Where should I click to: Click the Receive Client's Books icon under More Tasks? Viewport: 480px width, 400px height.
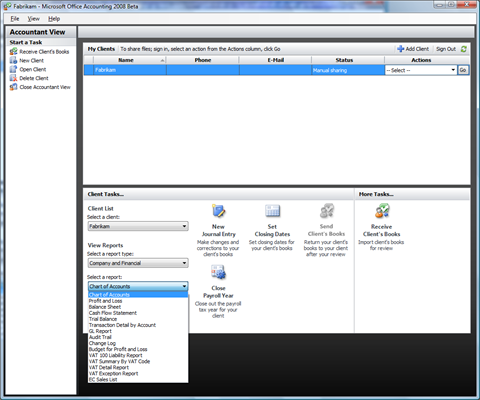click(x=382, y=211)
